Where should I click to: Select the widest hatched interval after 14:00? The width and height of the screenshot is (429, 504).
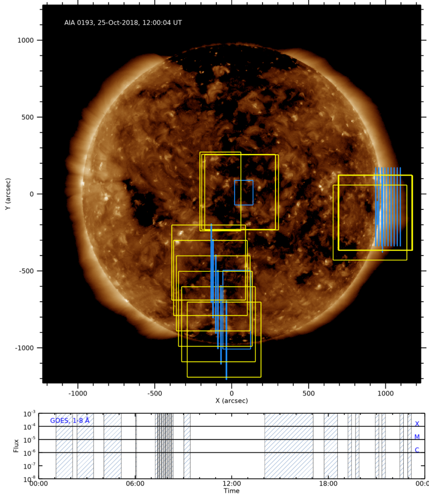click(288, 445)
